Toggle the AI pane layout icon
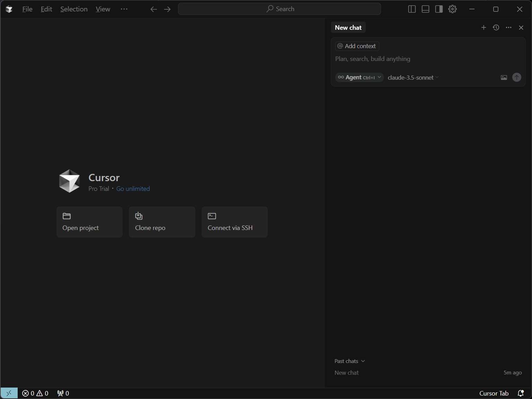This screenshot has width=532, height=399. pos(439,9)
